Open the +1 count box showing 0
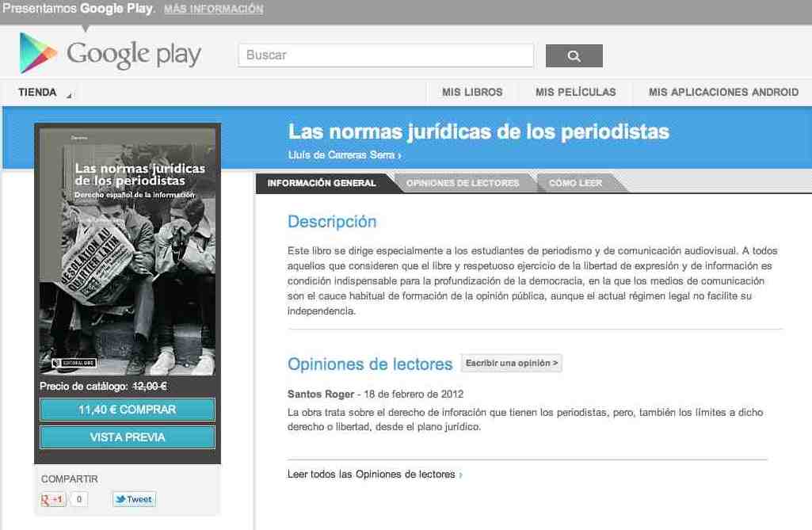The height and width of the screenshot is (530, 812). 78,499
